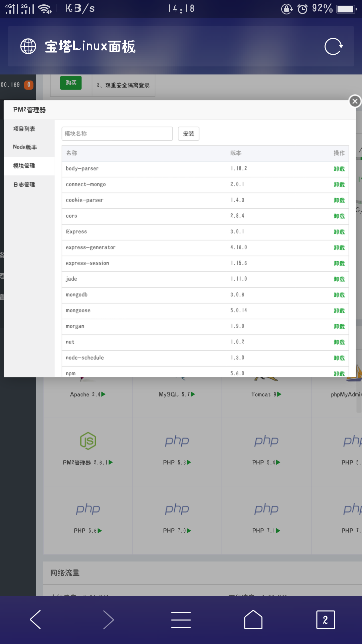Click Tomcat 9 play arrow
Screen dimensions: 362x644
click(x=279, y=394)
